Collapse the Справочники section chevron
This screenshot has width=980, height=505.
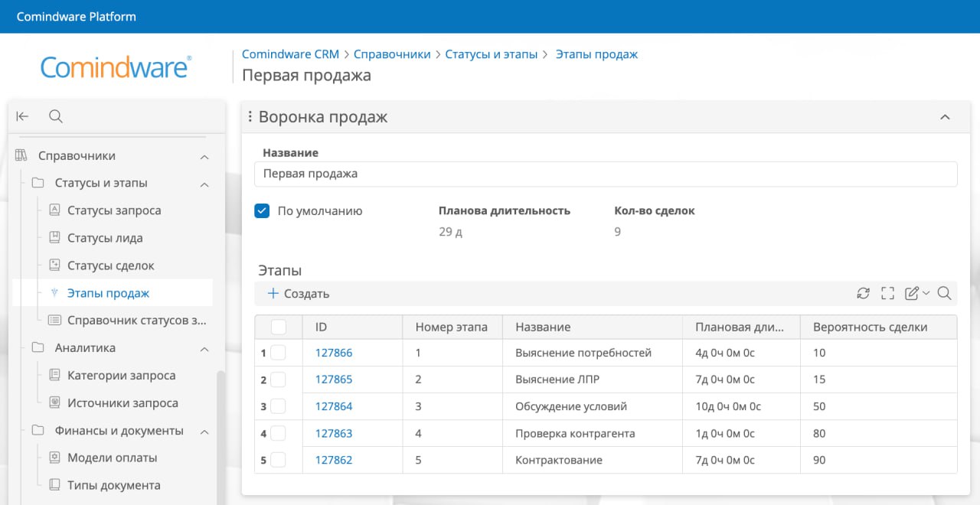204,156
